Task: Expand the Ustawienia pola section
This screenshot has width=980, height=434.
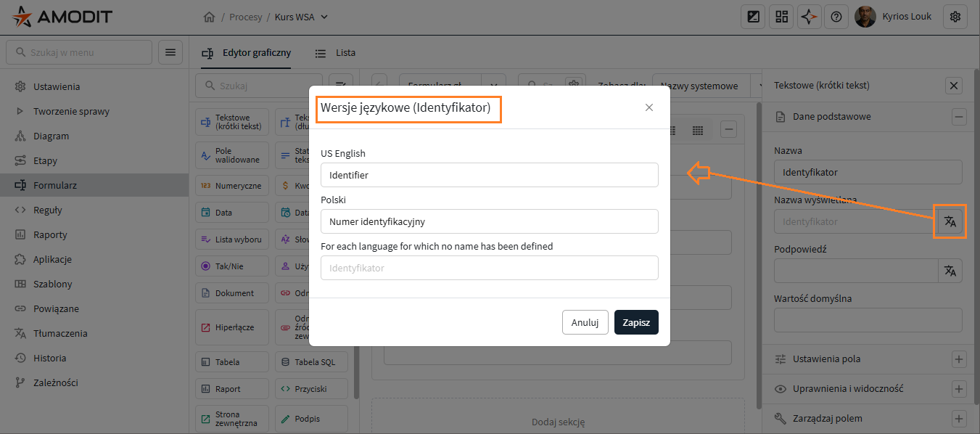Action: coord(959,359)
